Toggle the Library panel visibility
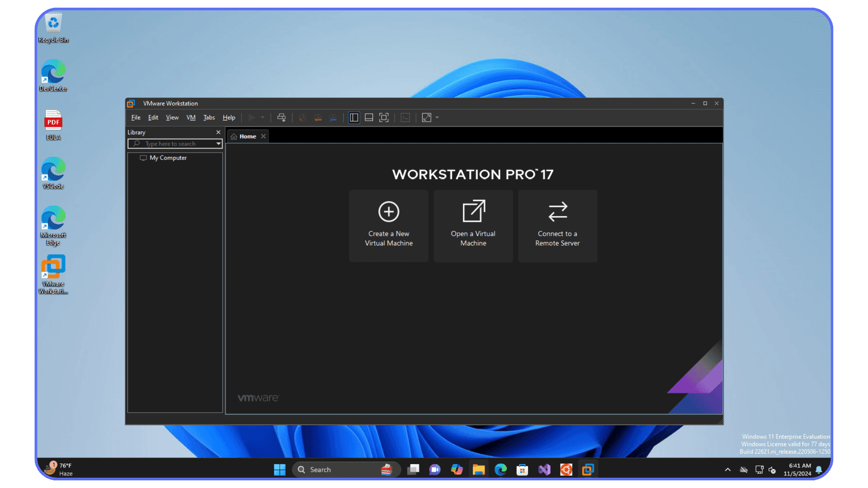The image size is (868, 488). click(x=354, y=117)
